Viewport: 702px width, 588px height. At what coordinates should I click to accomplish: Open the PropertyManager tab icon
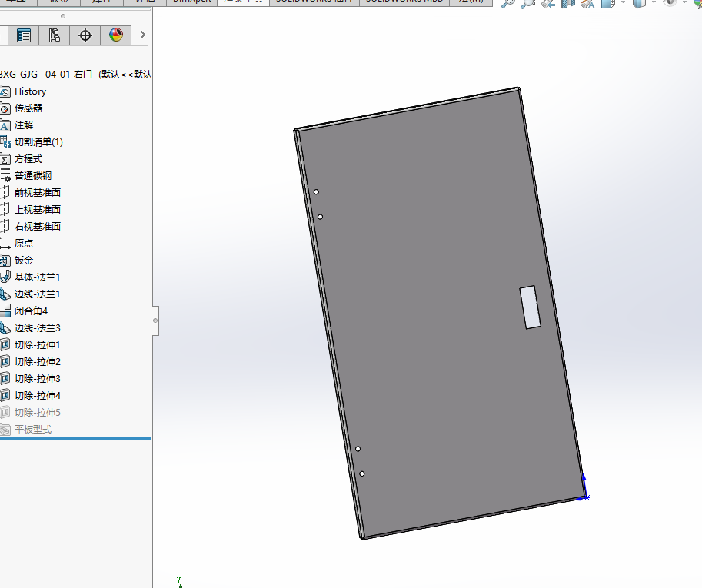pos(24,35)
